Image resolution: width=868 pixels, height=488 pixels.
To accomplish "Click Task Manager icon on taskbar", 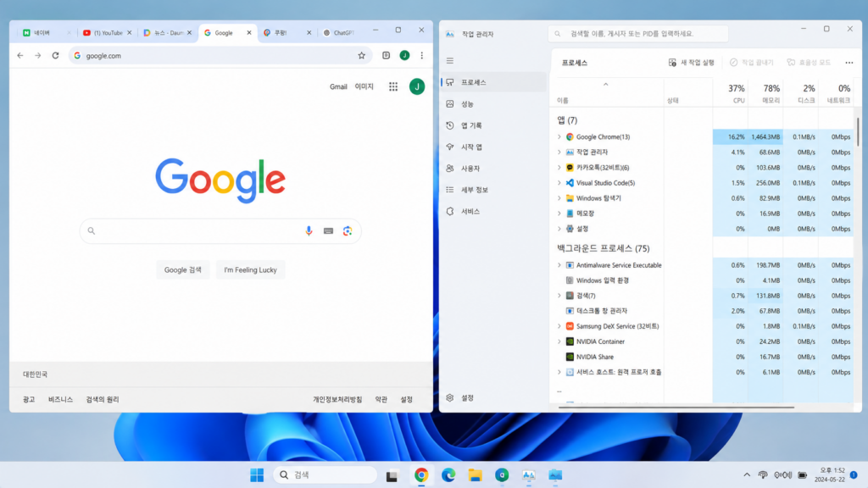I will pyautogui.click(x=529, y=474).
